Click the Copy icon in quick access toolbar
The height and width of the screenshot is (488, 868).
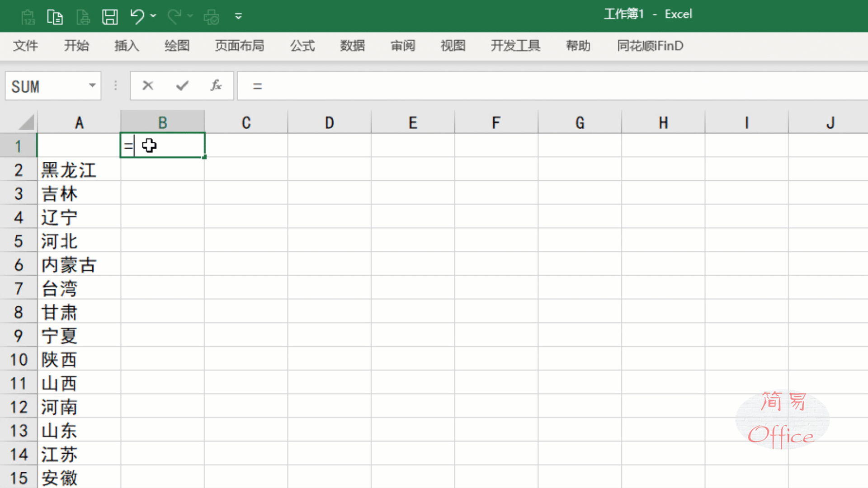tap(55, 17)
